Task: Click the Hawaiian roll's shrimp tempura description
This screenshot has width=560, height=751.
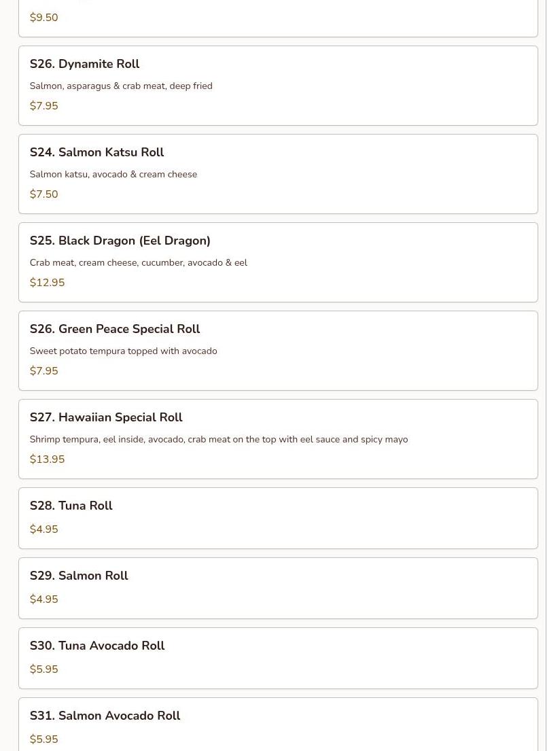Action: click(218, 440)
